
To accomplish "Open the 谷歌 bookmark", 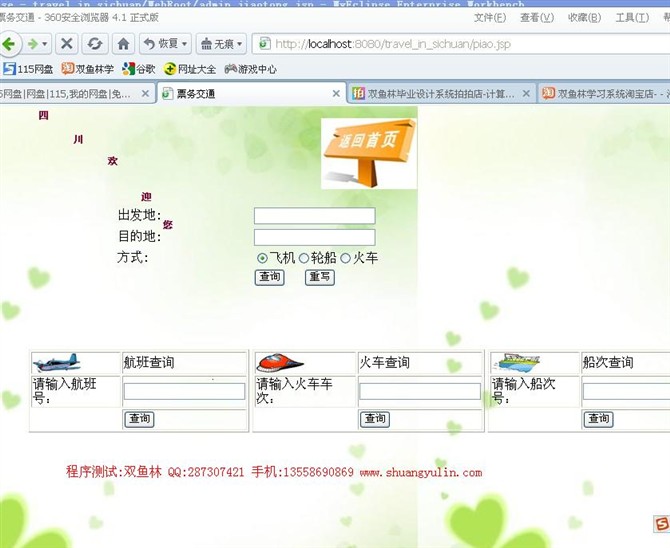I will pyautogui.click(x=138, y=69).
